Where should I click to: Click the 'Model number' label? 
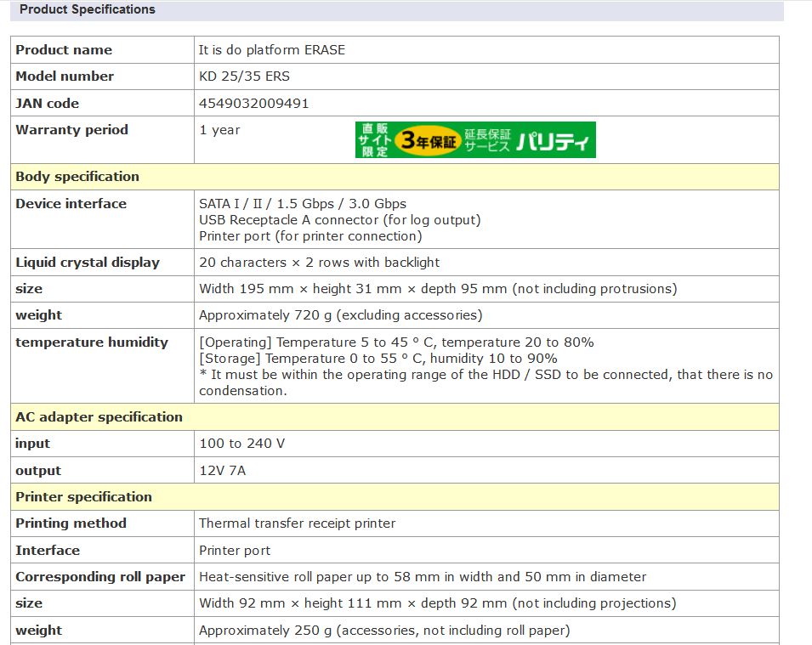click(65, 76)
